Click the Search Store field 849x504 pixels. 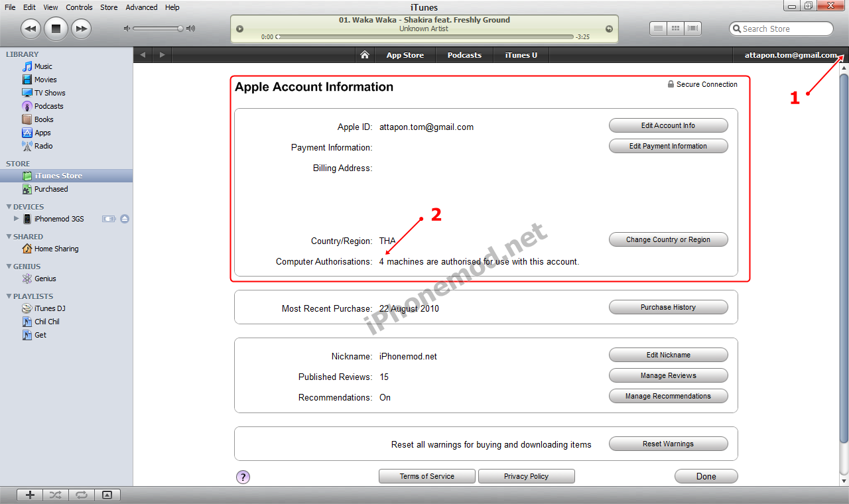pos(781,29)
